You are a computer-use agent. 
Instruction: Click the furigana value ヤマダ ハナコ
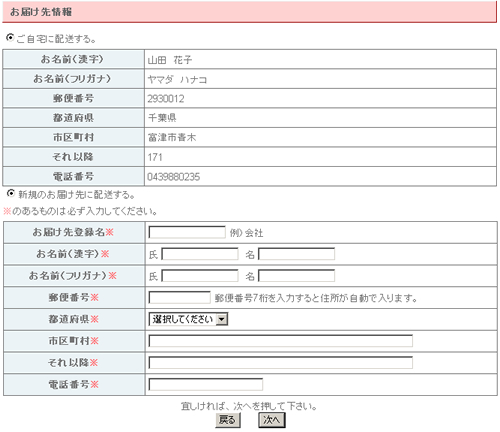tap(177, 79)
